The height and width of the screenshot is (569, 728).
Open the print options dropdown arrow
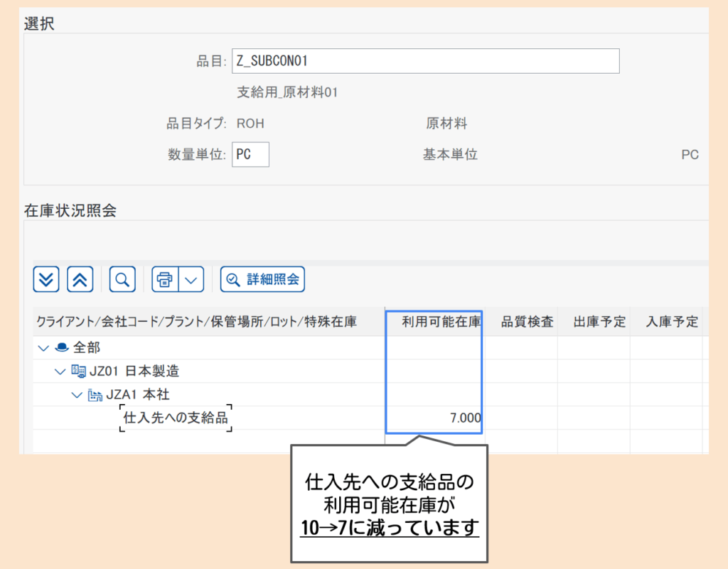191,279
